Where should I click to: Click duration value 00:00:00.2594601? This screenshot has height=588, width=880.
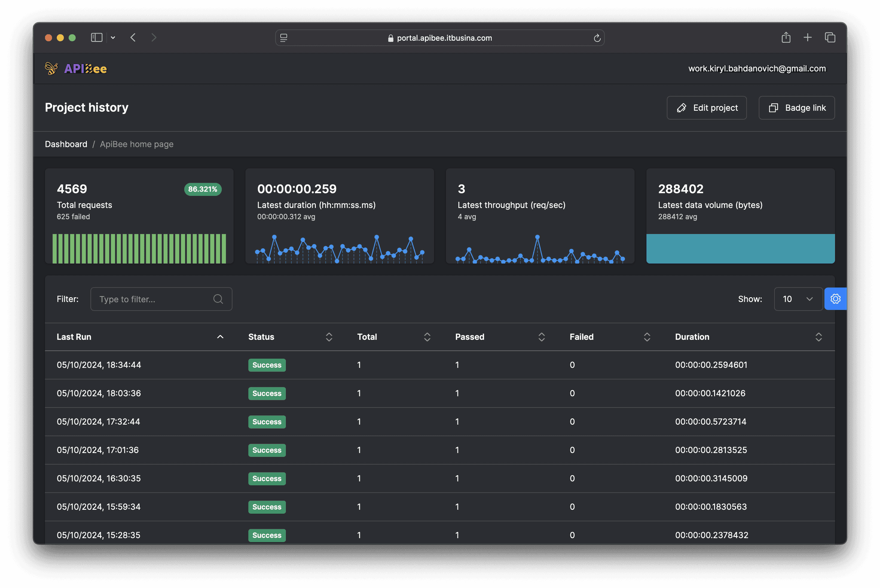(x=711, y=365)
